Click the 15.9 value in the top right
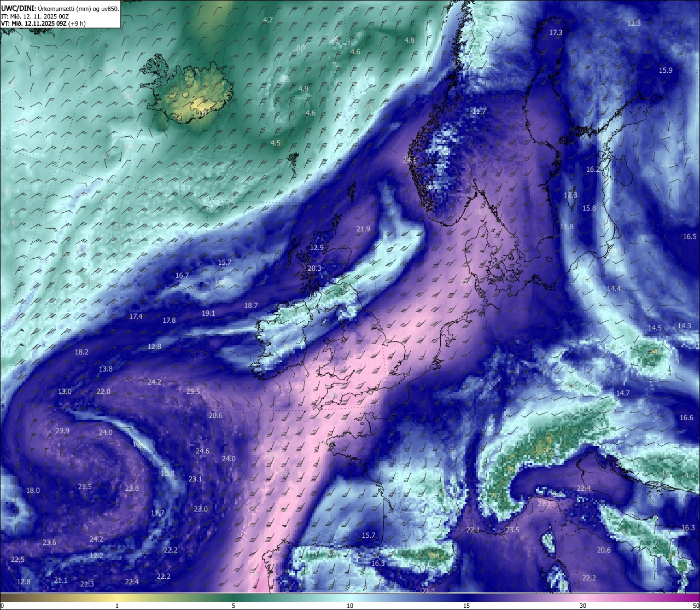The width and height of the screenshot is (700, 610). (666, 71)
